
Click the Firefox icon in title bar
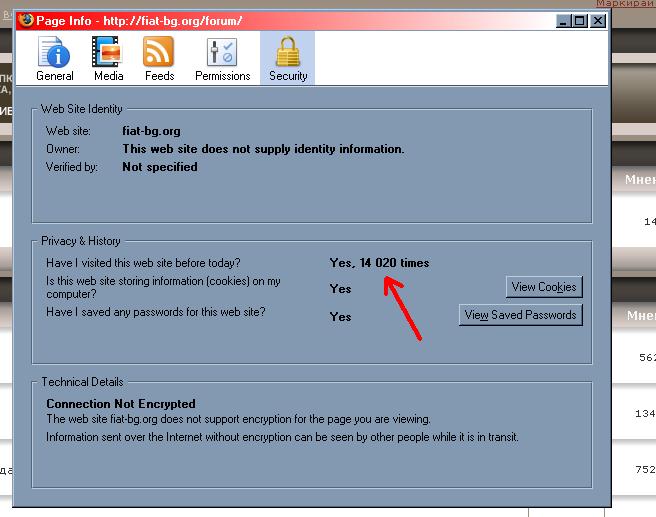pos(26,20)
